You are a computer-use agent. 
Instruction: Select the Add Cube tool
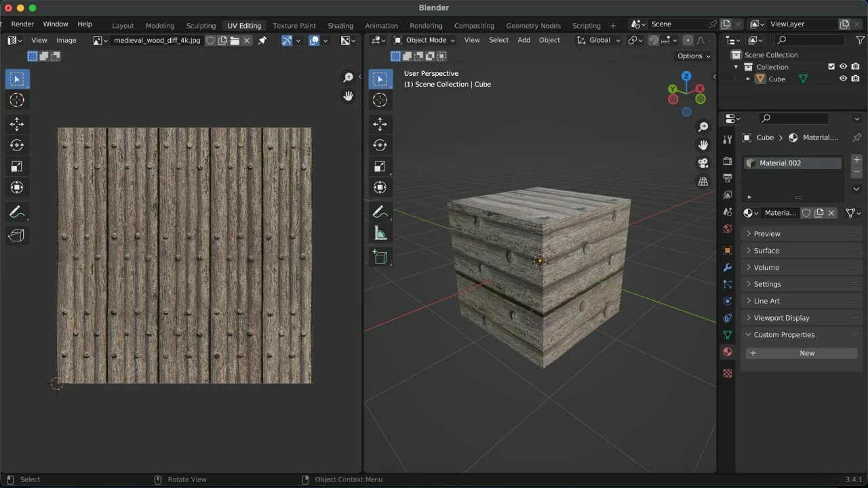tap(380, 257)
